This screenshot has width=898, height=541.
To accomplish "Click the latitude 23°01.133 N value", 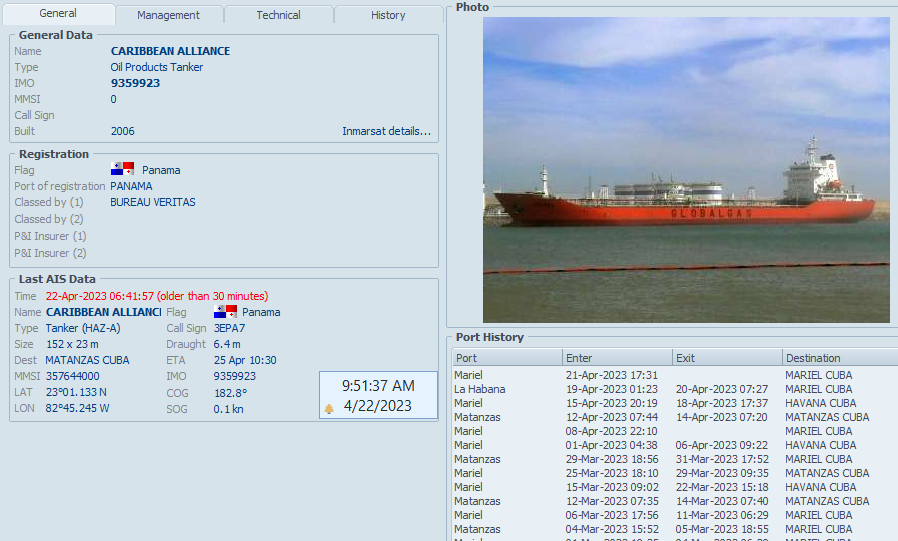I will [x=76, y=392].
